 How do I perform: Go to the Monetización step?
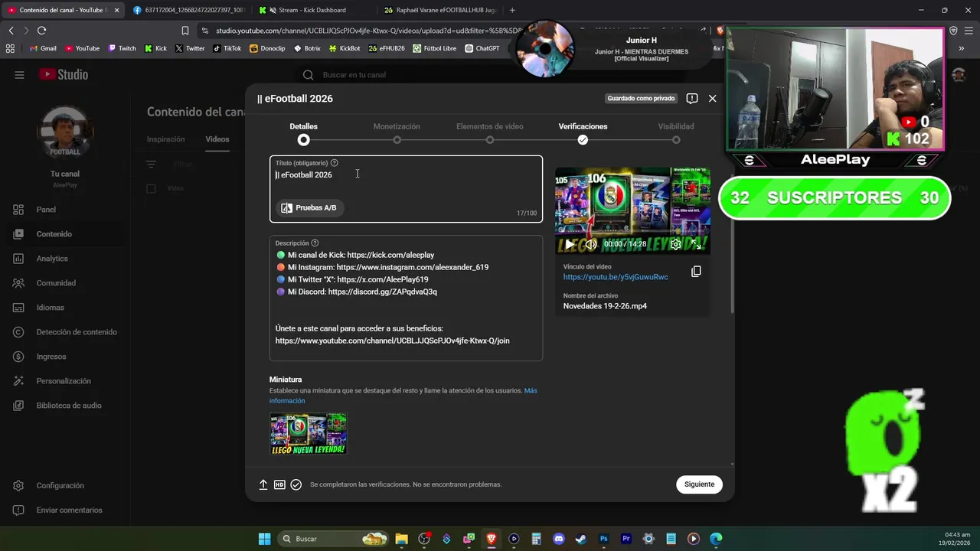[x=397, y=133]
